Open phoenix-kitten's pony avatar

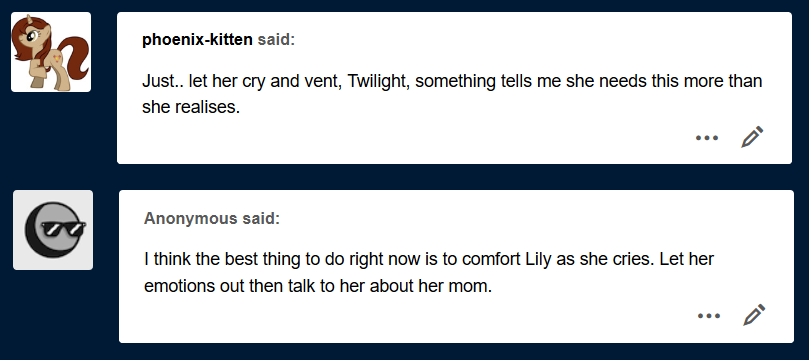point(51,52)
